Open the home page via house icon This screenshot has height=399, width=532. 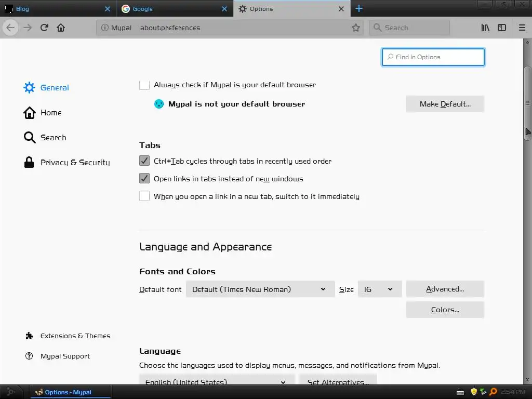(x=61, y=28)
